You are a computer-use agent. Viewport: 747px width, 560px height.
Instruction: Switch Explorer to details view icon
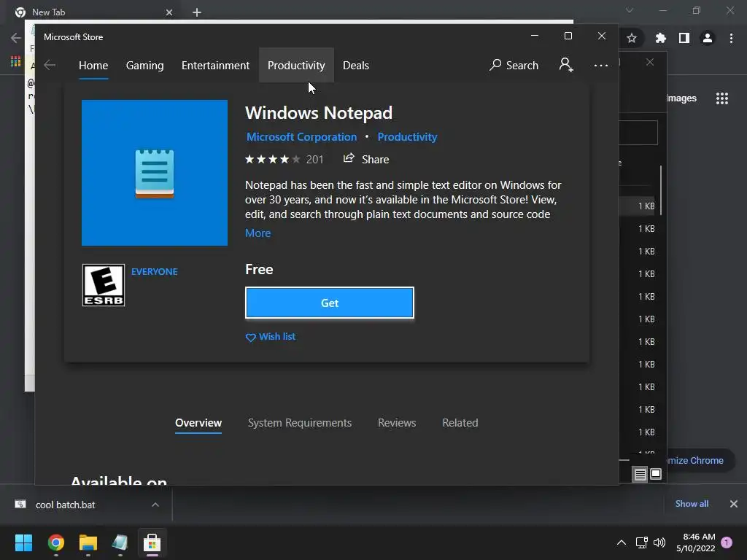click(x=640, y=474)
